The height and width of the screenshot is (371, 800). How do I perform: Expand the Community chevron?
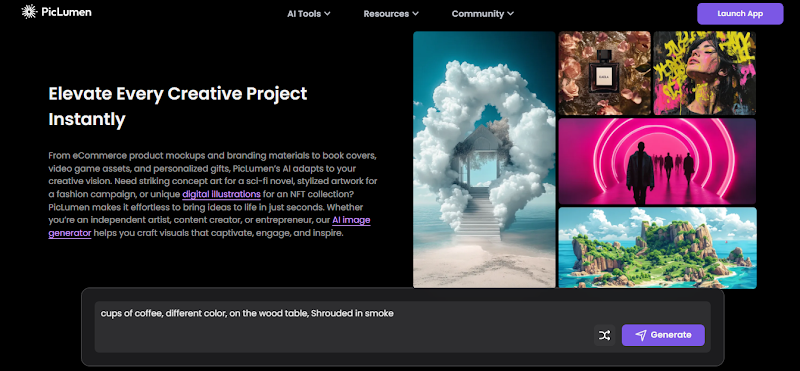pyautogui.click(x=511, y=14)
